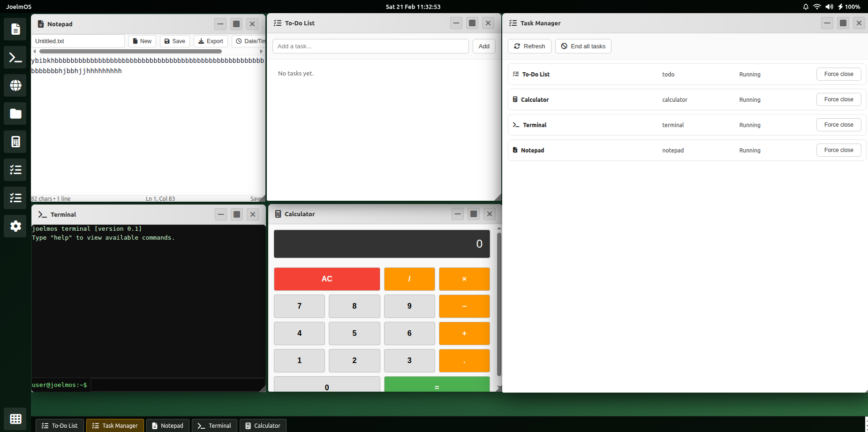
Task: Click the Notepad document icon in the dock
Action: click(15, 29)
